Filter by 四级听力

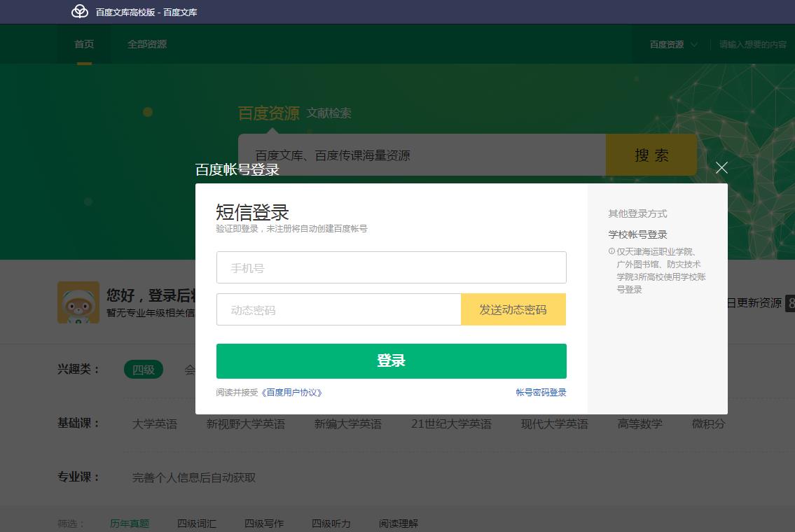[331, 524]
